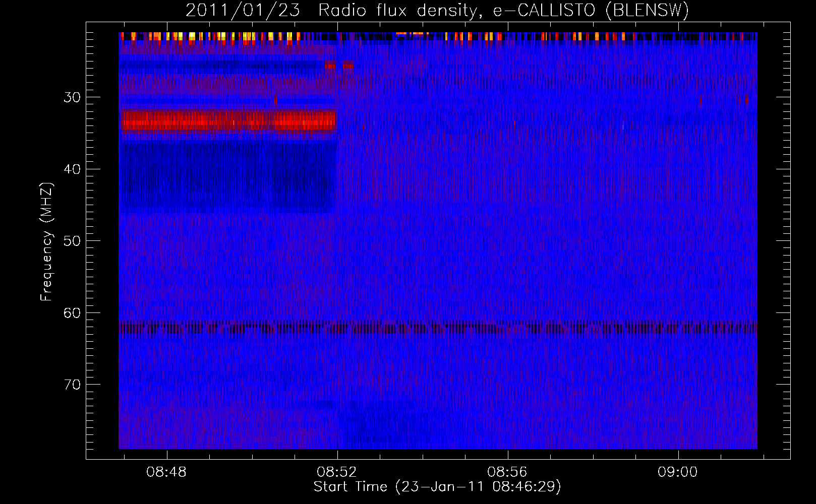Click the 08:48 time tick label
The height and width of the screenshot is (504, 816).
tap(166, 472)
